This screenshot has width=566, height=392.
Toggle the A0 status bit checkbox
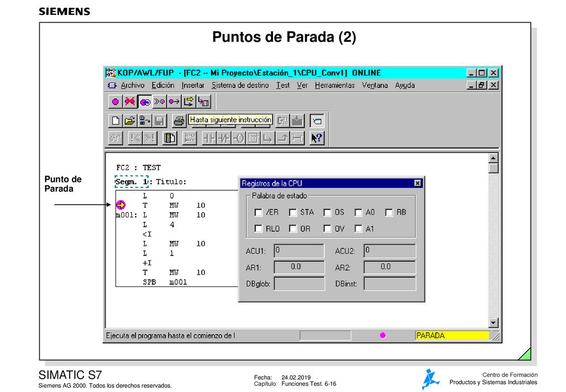click(x=358, y=212)
